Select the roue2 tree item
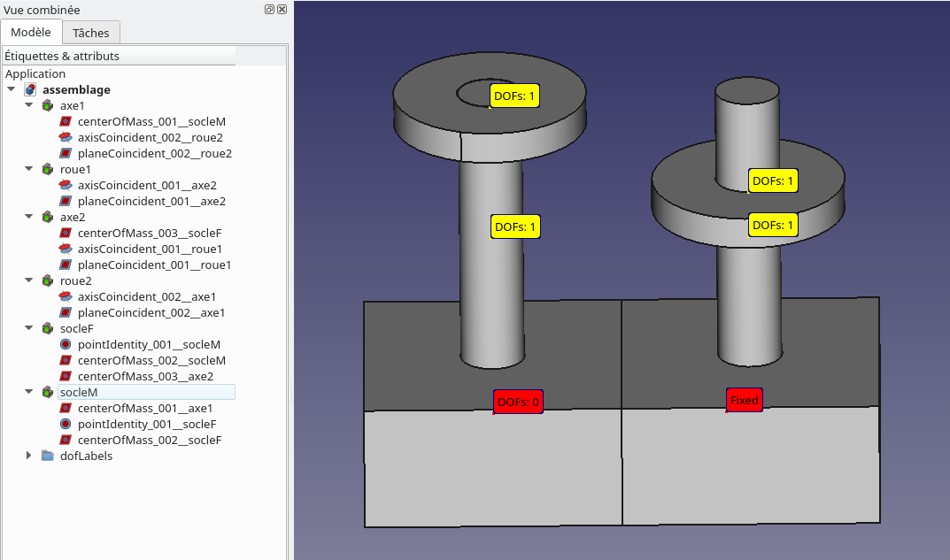Screen dimensions: 950x560 76,281
